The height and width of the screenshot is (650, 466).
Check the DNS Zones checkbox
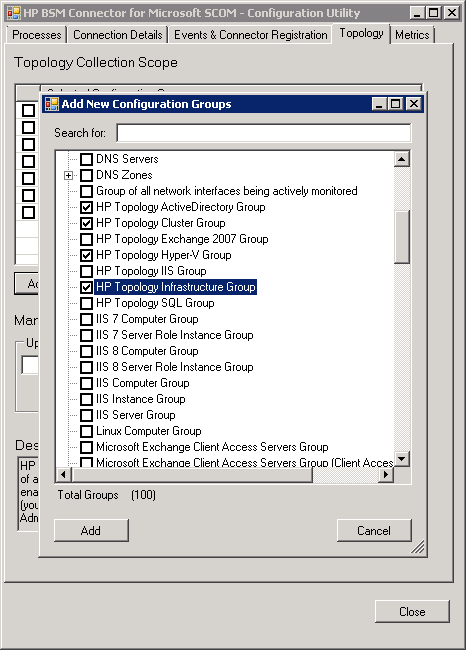(86, 175)
